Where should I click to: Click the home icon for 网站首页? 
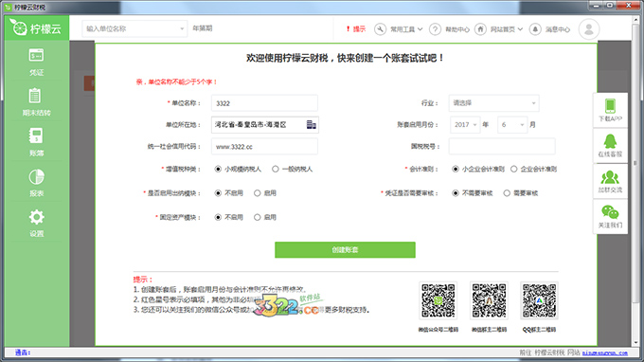pos(480,29)
